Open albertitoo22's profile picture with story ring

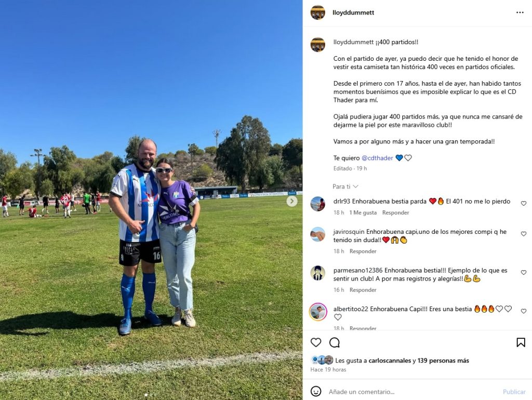click(318, 312)
